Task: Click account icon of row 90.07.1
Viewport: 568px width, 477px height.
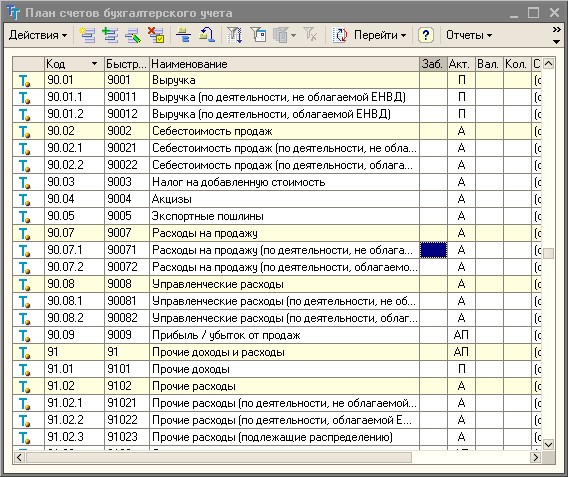Action: pyautogui.click(x=24, y=251)
